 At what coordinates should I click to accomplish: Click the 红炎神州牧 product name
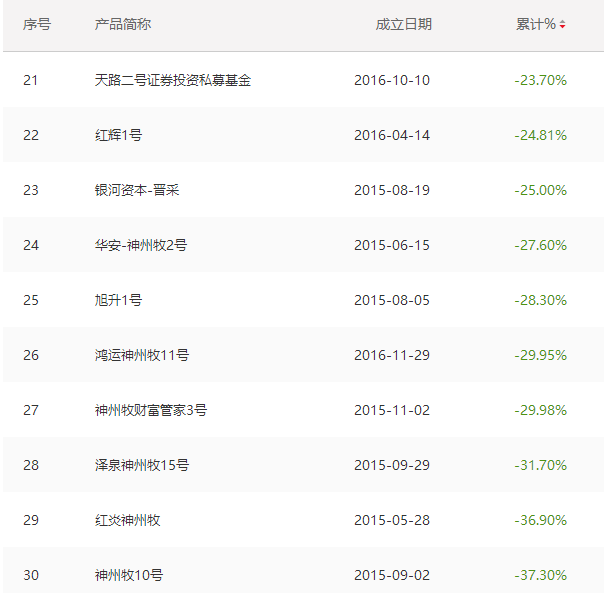click(x=127, y=520)
